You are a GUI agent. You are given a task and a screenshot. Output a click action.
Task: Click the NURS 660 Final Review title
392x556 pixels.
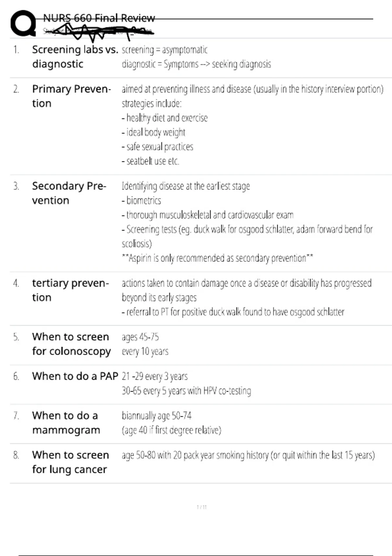(99, 18)
